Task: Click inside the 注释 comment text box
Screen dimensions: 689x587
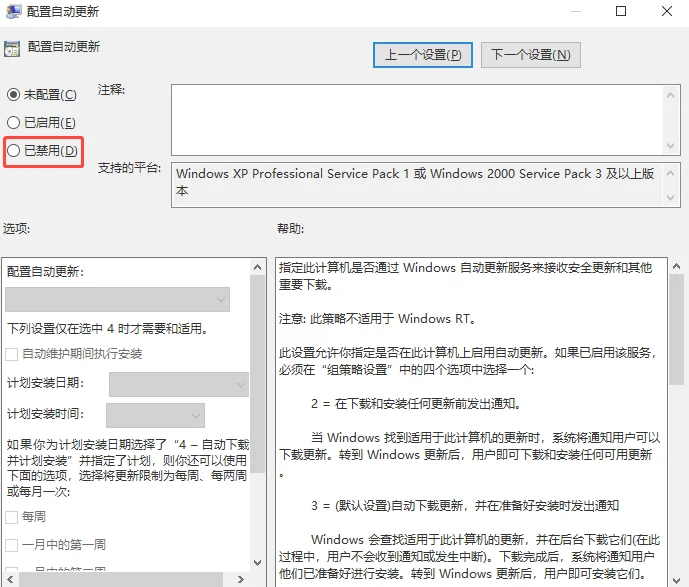Action: [x=417, y=120]
